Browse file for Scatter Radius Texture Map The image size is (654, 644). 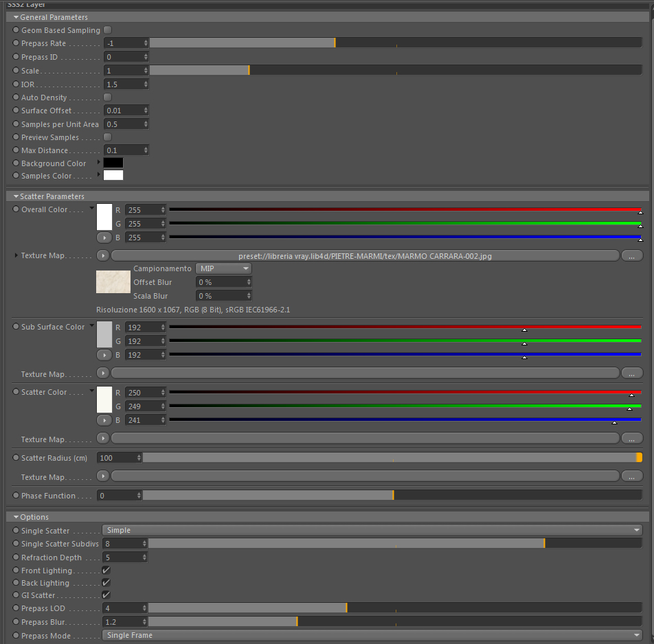click(x=632, y=476)
